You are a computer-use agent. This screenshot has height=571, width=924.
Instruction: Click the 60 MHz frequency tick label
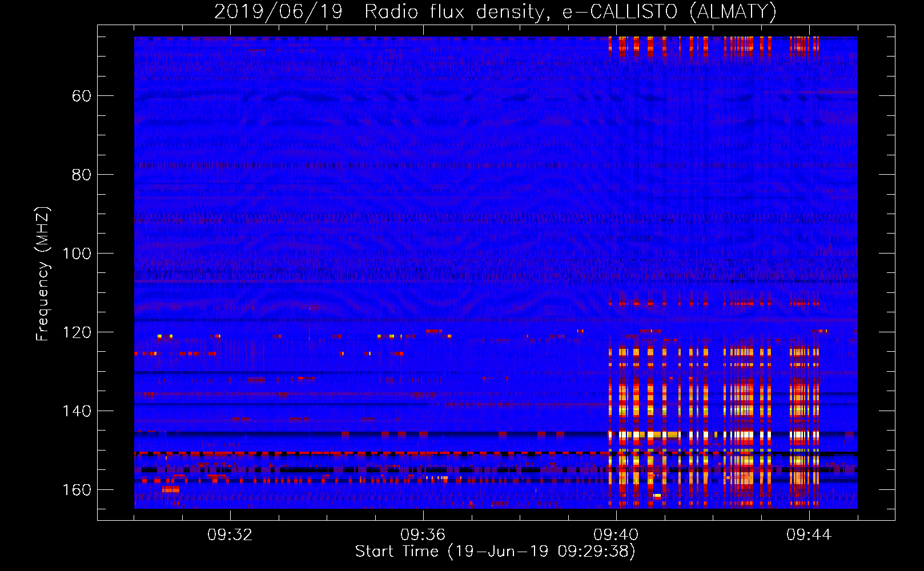(x=81, y=96)
